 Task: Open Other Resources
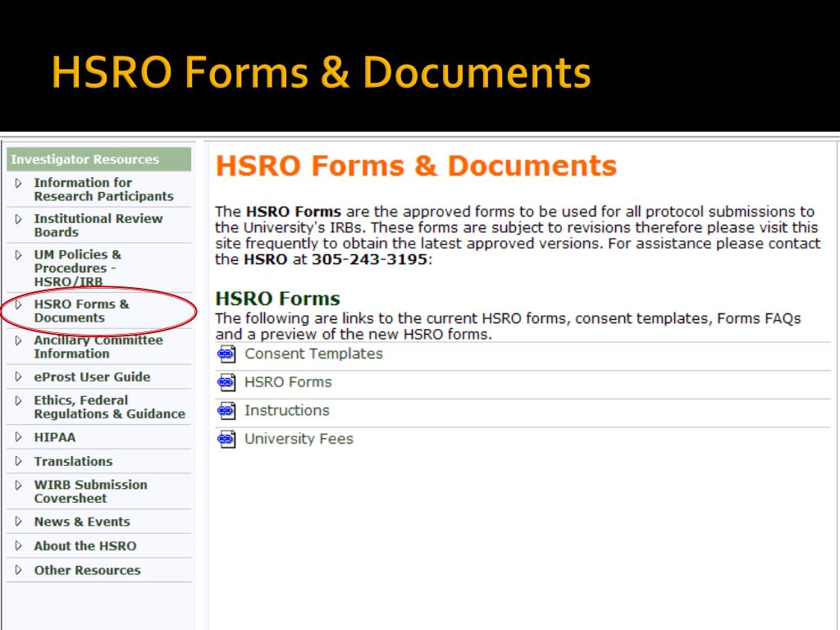point(87,570)
